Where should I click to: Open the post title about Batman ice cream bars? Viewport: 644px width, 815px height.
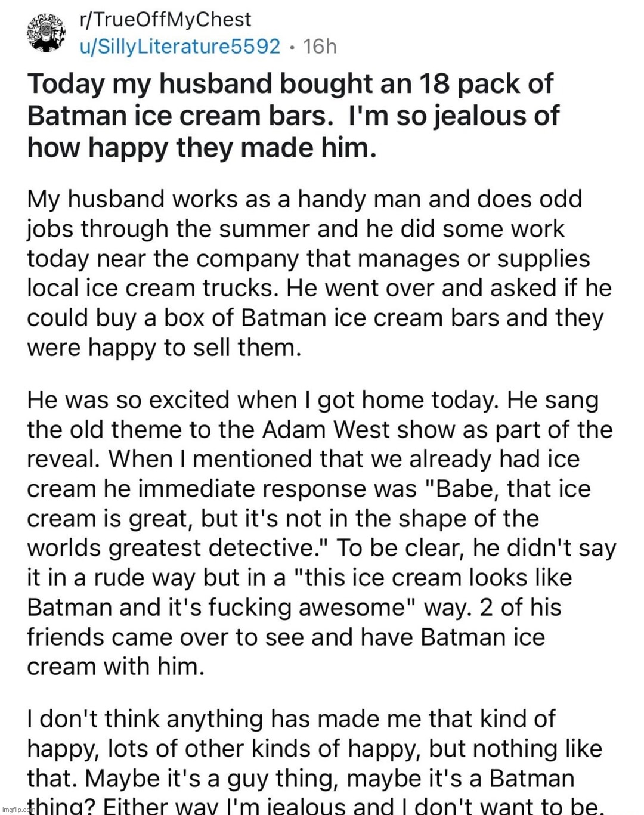(x=293, y=116)
